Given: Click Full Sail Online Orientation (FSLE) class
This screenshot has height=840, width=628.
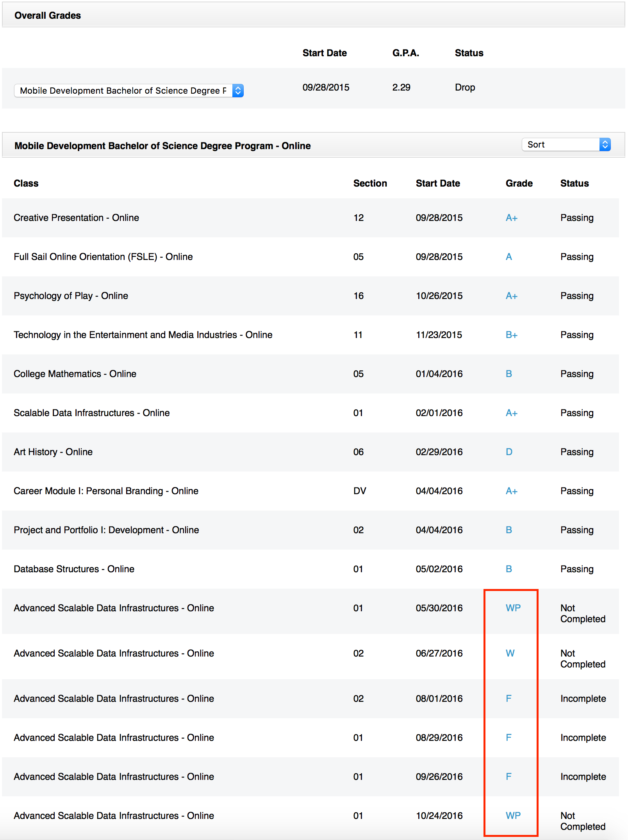Looking at the screenshot, I should point(103,257).
